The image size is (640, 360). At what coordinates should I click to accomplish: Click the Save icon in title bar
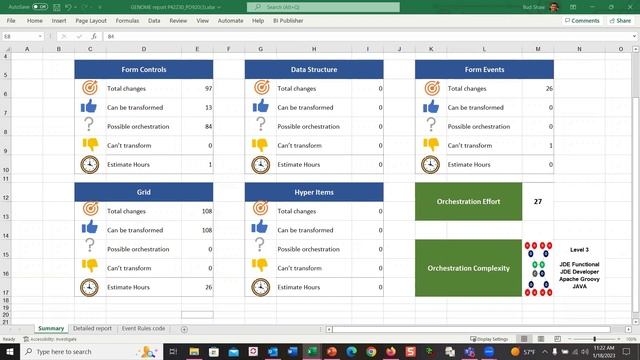[57, 7]
